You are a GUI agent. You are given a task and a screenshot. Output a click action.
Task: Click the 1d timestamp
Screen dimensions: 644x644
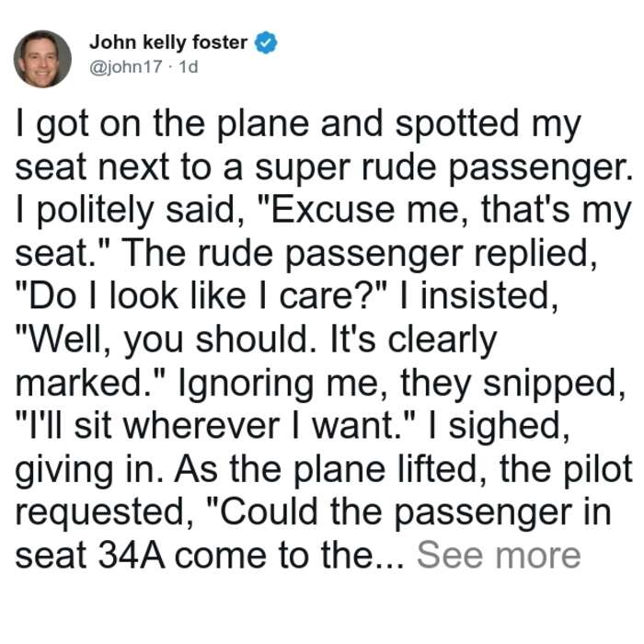coord(189,66)
